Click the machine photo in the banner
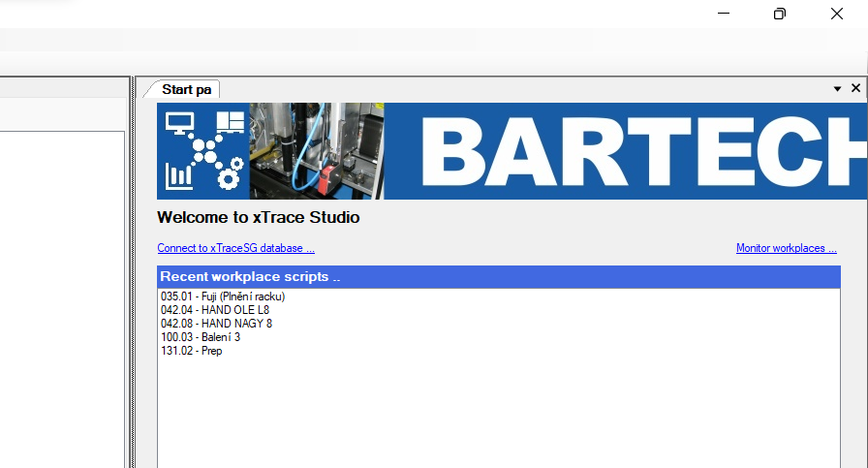 point(317,150)
